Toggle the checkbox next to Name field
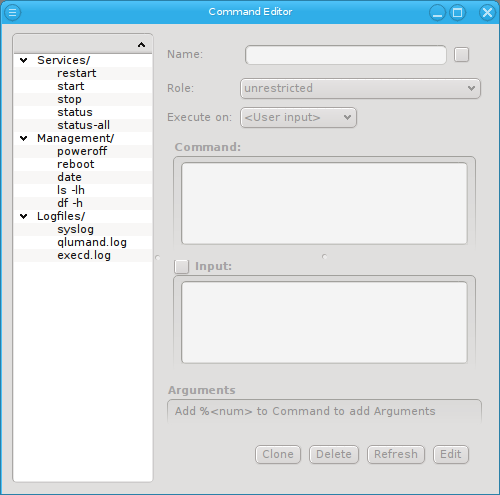The height and width of the screenshot is (495, 500). [x=461, y=55]
